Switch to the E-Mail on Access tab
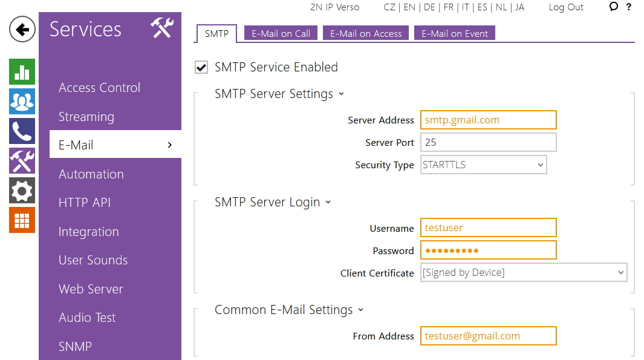This screenshot has width=644, height=360. tap(366, 33)
